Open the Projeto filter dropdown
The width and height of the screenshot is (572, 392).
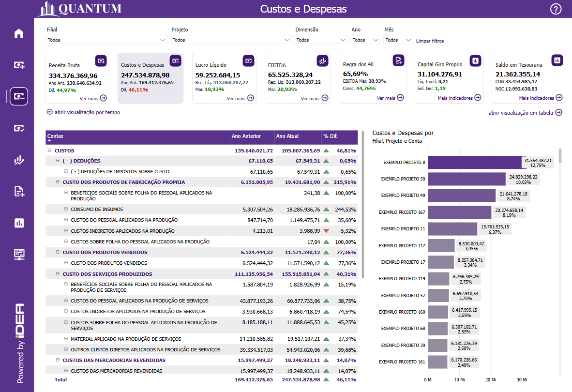[231, 40]
